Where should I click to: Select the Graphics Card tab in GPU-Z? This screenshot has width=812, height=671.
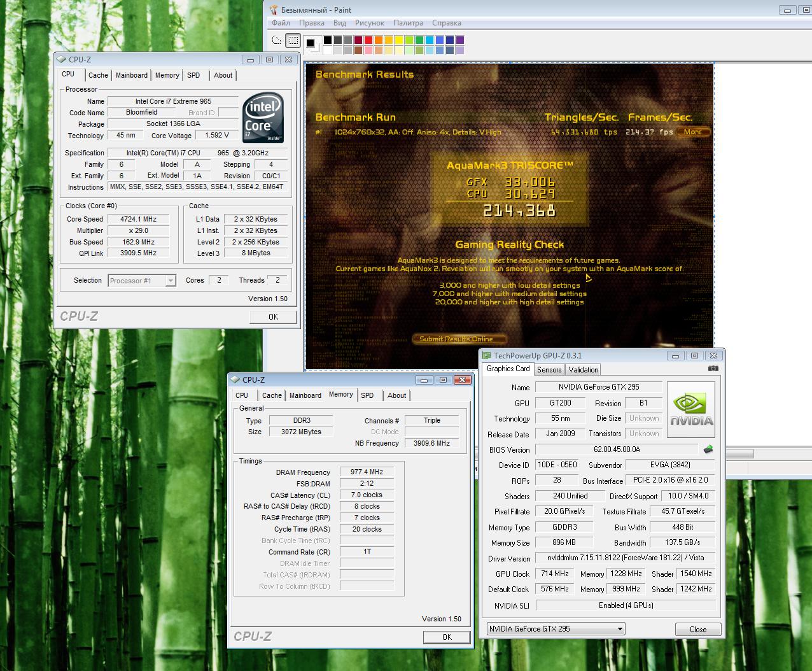tap(508, 369)
